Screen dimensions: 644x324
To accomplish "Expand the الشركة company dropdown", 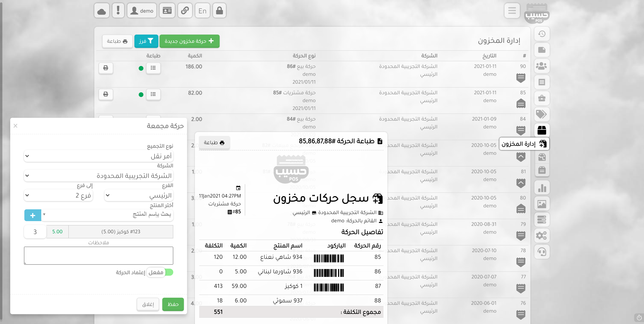I will [98, 176].
